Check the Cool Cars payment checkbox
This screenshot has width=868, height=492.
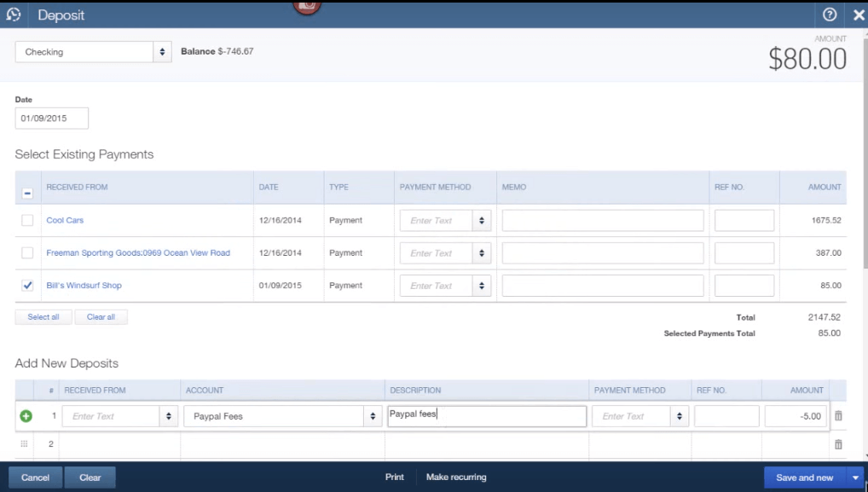27,220
